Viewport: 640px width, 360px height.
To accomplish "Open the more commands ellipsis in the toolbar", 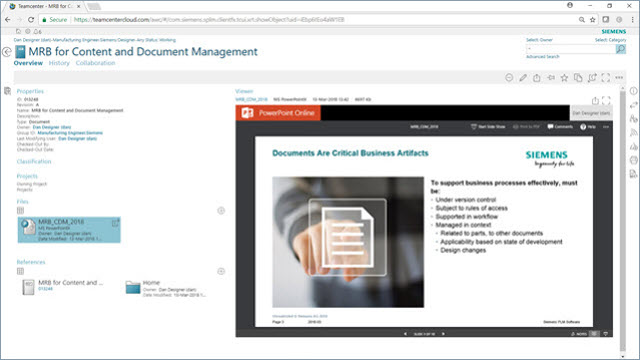I will [619, 78].
